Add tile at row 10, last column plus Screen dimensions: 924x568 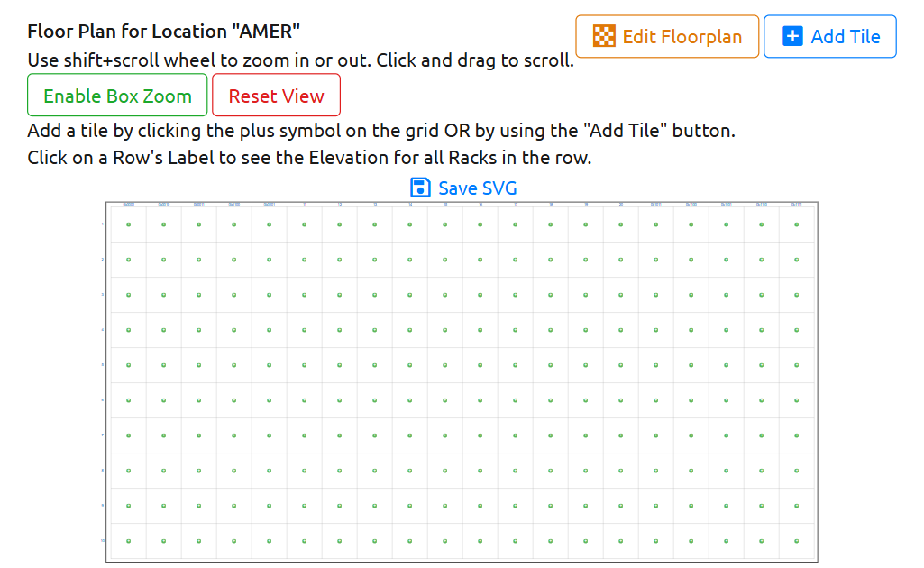pyautogui.click(x=797, y=541)
